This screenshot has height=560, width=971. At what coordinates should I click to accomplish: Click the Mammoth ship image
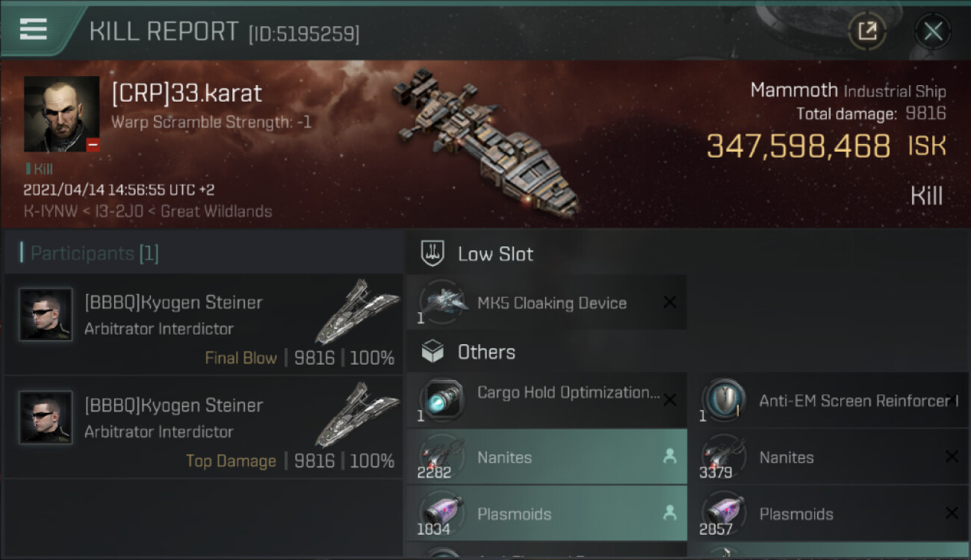coord(484,142)
